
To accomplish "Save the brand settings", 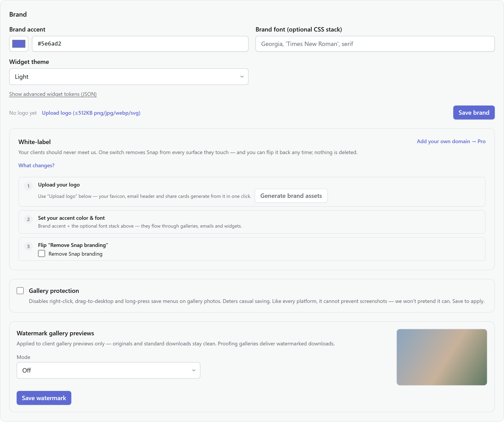I will 474,113.
